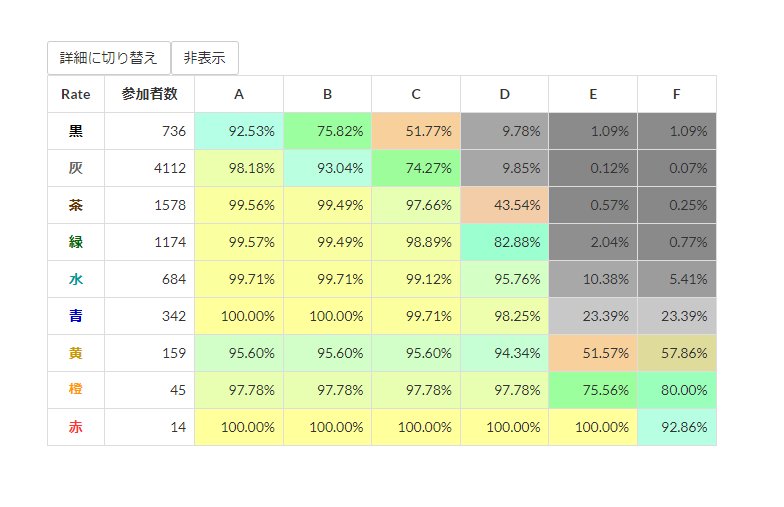Select the Rate column header
The height and width of the screenshot is (507, 784).
point(76,94)
